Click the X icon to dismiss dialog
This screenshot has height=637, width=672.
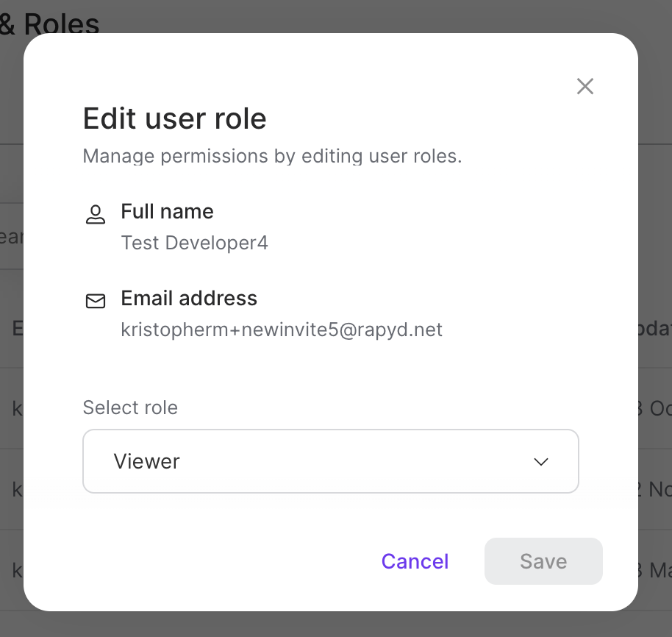click(585, 86)
